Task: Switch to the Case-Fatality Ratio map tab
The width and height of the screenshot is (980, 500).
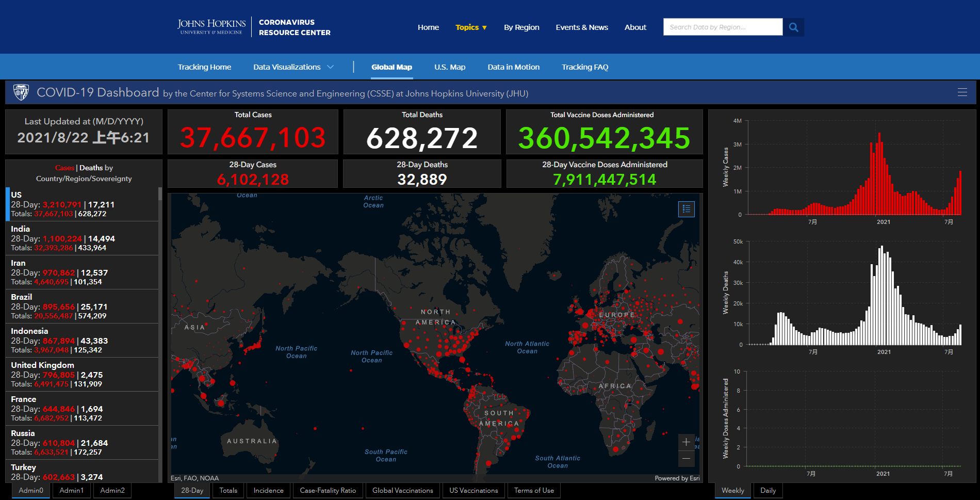Action: (x=328, y=490)
